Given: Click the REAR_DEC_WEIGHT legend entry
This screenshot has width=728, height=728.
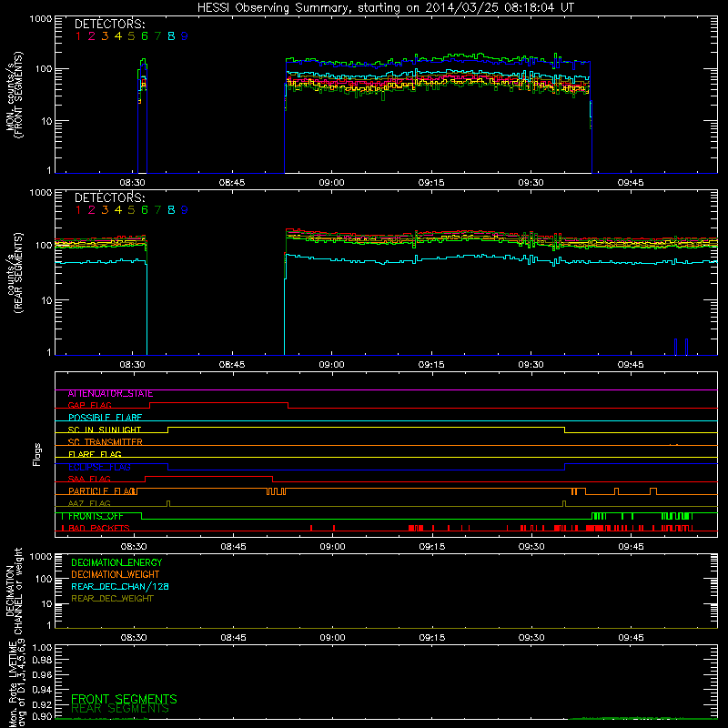Looking at the screenshot, I should pyautogui.click(x=112, y=599).
